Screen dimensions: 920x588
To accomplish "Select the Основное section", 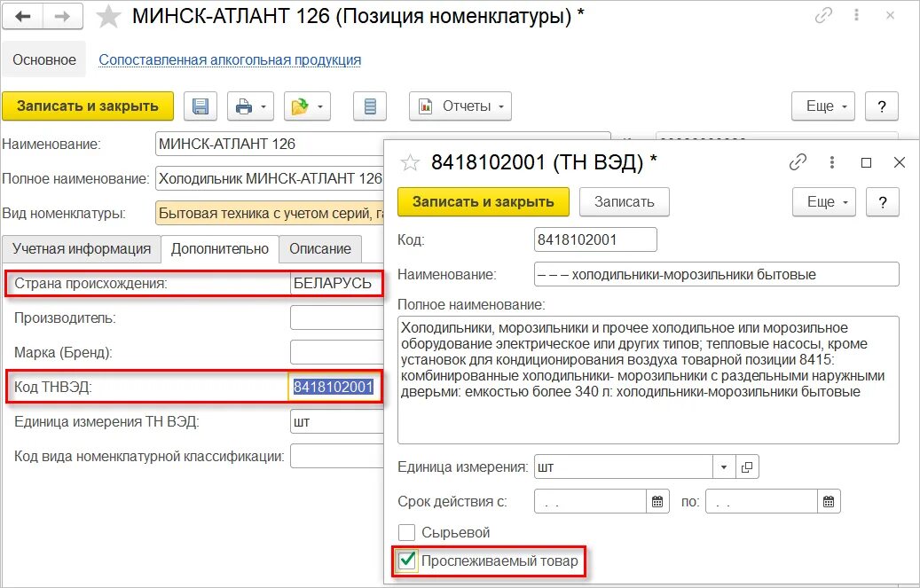I will click(44, 59).
